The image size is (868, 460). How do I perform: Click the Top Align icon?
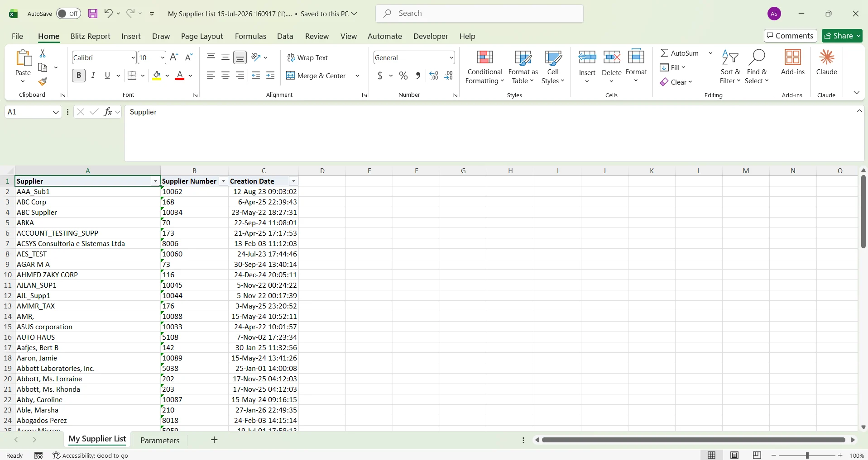(211, 57)
